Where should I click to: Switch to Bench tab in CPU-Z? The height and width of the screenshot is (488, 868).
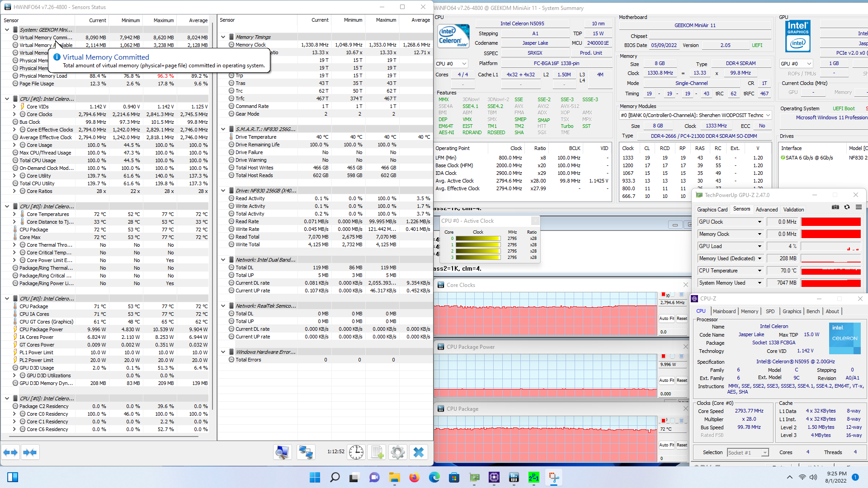tap(813, 311)
